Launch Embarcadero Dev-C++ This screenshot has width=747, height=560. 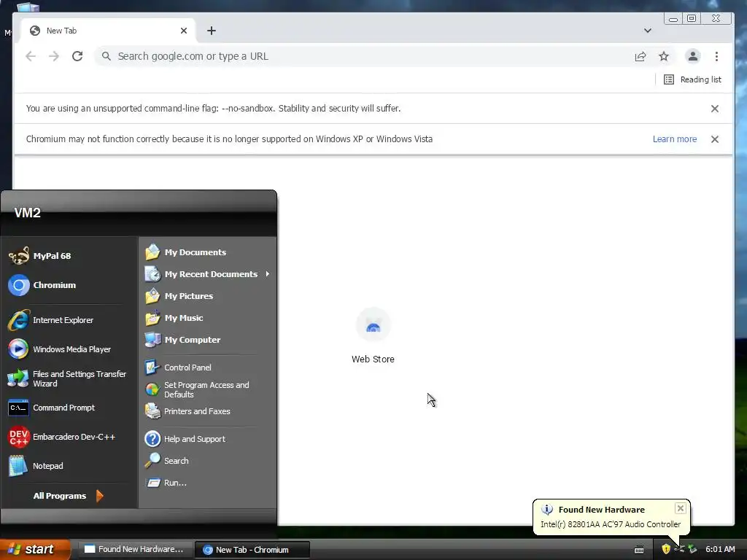(69, 437)
